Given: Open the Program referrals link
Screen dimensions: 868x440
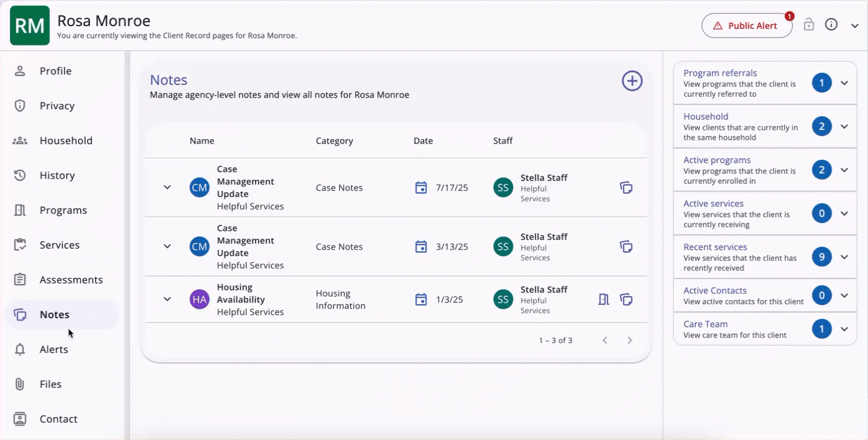Looking at the screenshot, I should (x=720, y=73).
